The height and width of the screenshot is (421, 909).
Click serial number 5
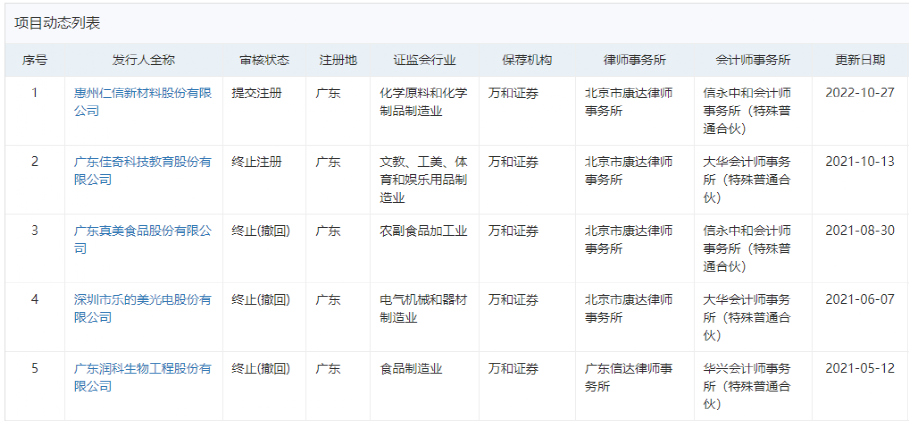(35, 369)
